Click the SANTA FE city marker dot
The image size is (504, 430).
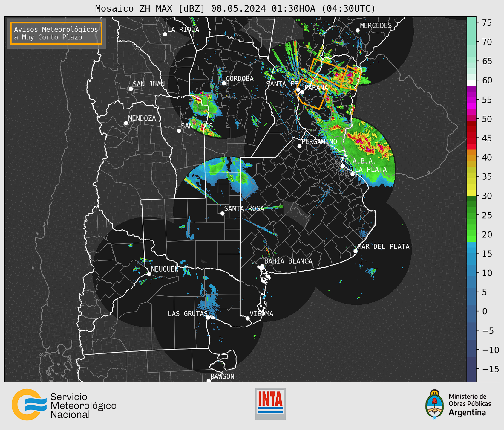pos(298,89)
